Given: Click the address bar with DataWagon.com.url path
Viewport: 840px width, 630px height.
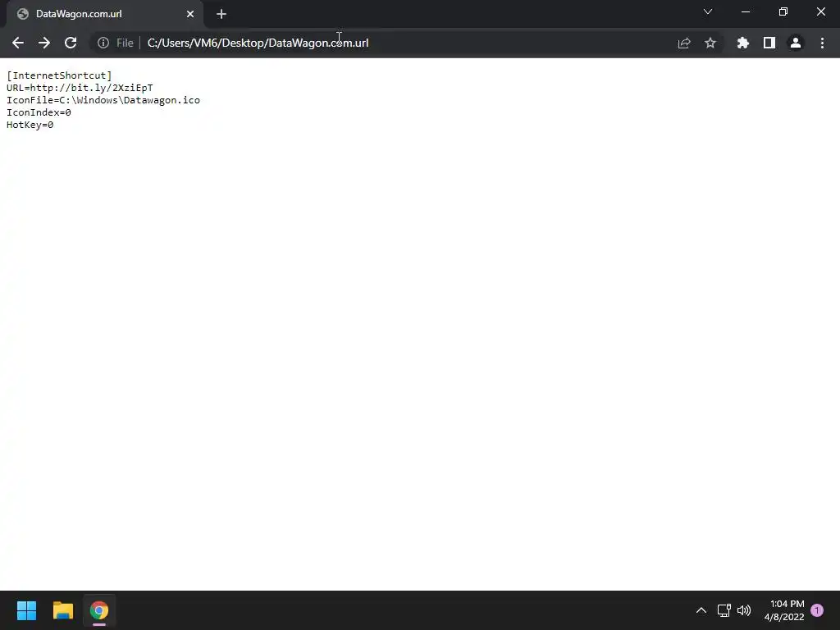Looking at the screenshot, I should coord(407,43).
